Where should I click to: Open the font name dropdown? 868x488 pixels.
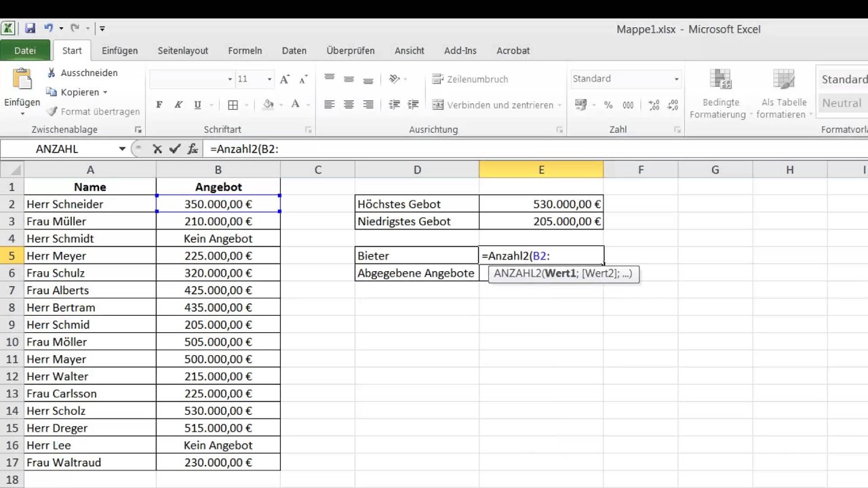click(x=230, y=79)
